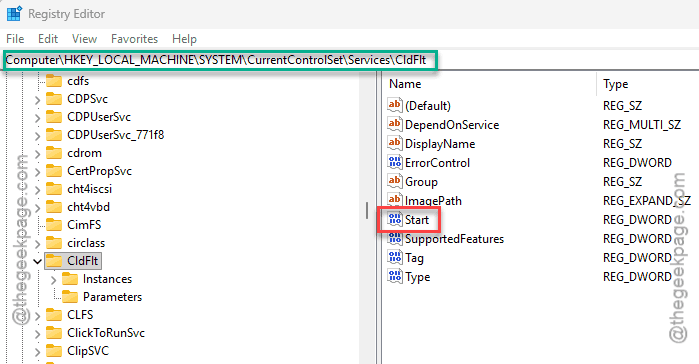The height and width of the screenshot is (364, 699).
Task: Select the ErrorControl value name
Action: [x=437, y=163]
